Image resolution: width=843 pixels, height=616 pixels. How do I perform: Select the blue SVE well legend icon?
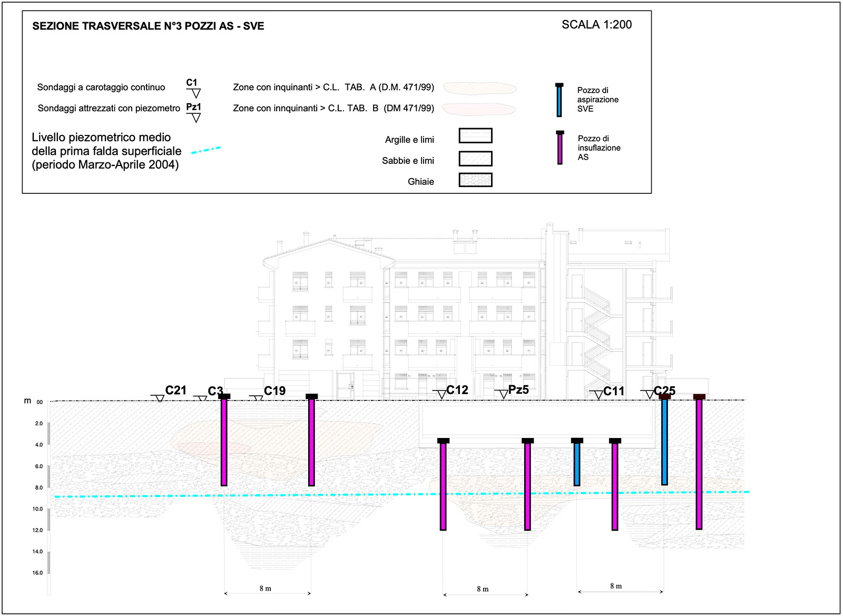tap(559, 100)
